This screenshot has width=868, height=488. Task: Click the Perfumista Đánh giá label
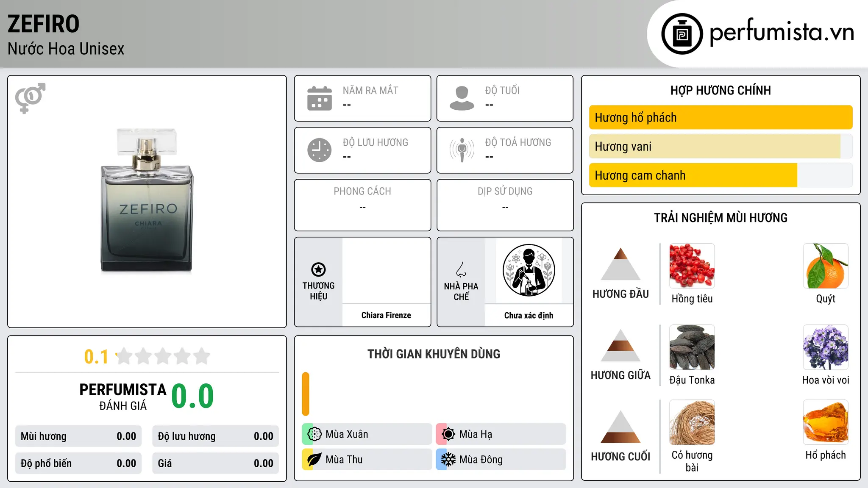click(x=123, y=397)
